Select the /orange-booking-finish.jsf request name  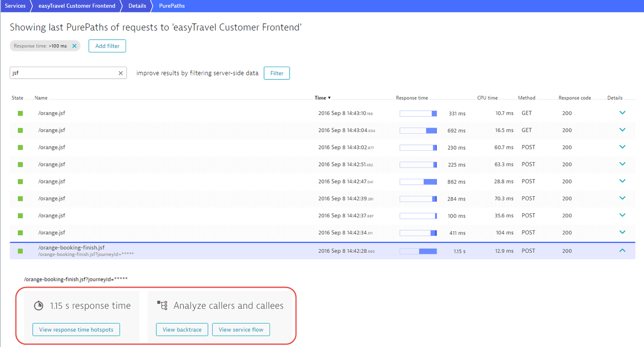[71, 247]
